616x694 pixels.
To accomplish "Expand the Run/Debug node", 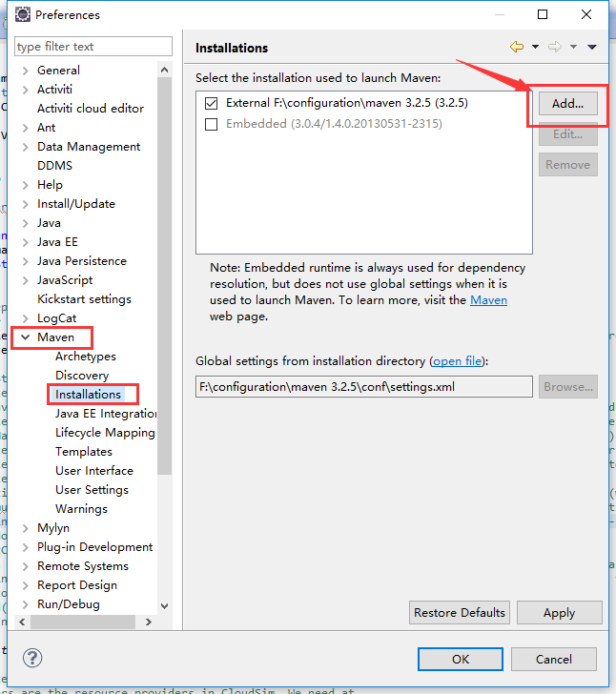I will 25,604.
